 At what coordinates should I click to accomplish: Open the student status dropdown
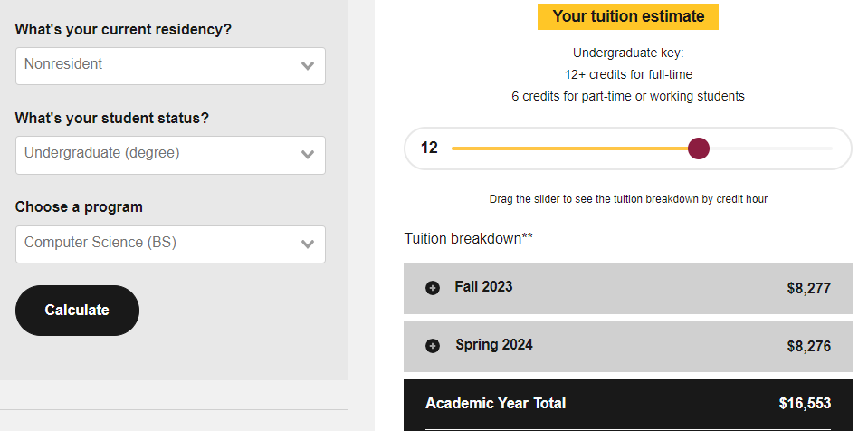170,155
